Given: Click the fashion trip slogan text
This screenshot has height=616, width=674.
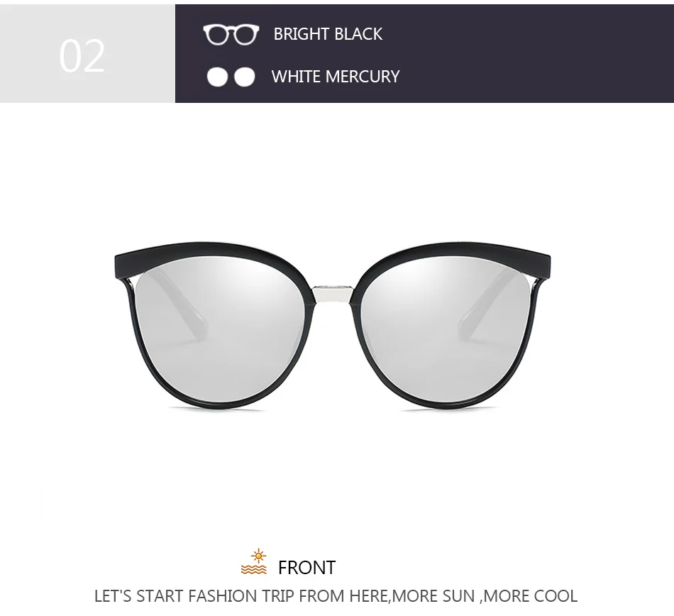Looking at the screenshot, I should pos(336,596).
